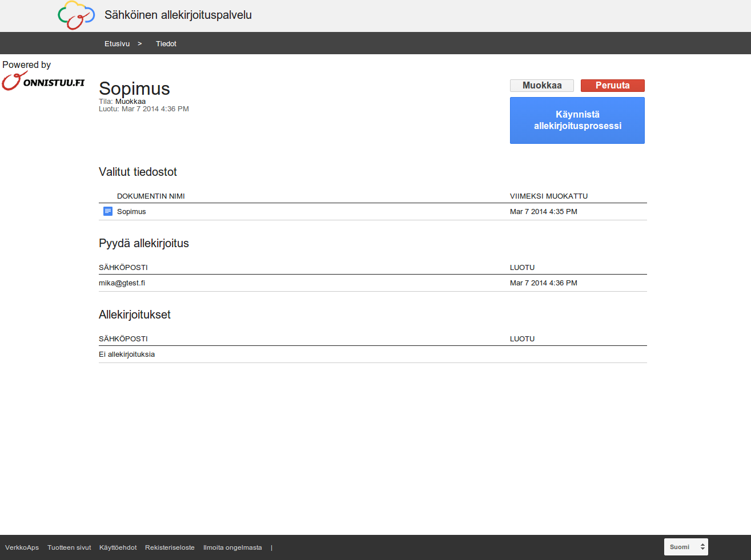Click the language selector arrows
This screenshot has width=751, height=560.
[702, 547]
